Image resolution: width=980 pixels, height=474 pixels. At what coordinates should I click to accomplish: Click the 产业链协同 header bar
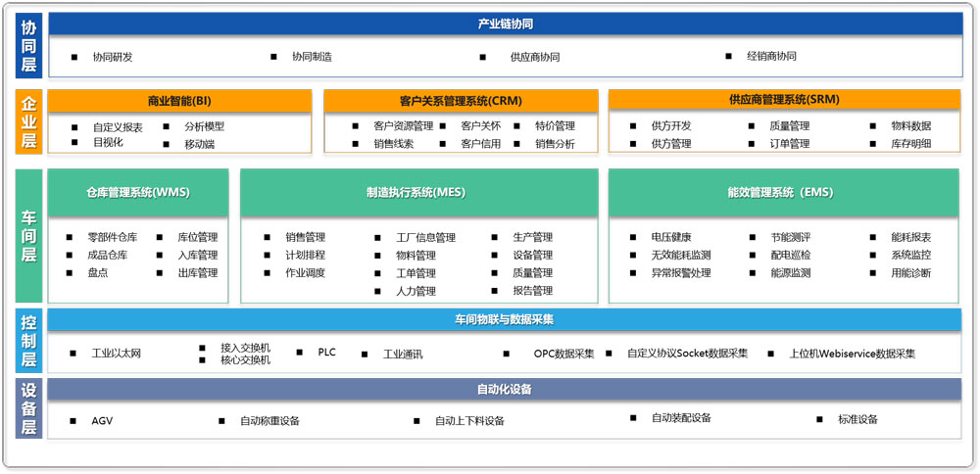coord(505,24)
